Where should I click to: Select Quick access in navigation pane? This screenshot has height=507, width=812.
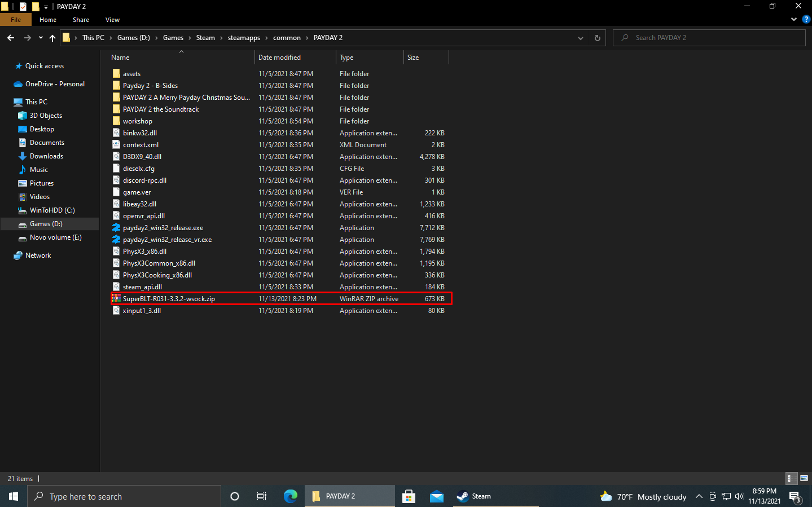click(45, 66)
